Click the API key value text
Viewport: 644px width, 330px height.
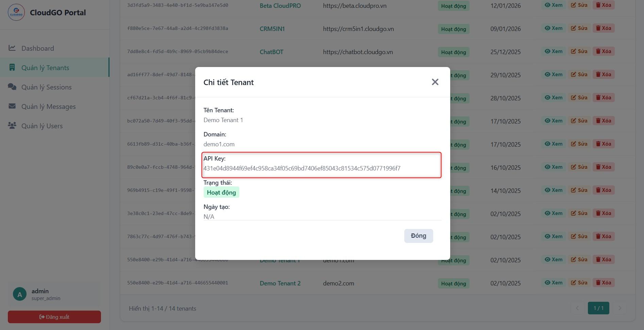302,168
